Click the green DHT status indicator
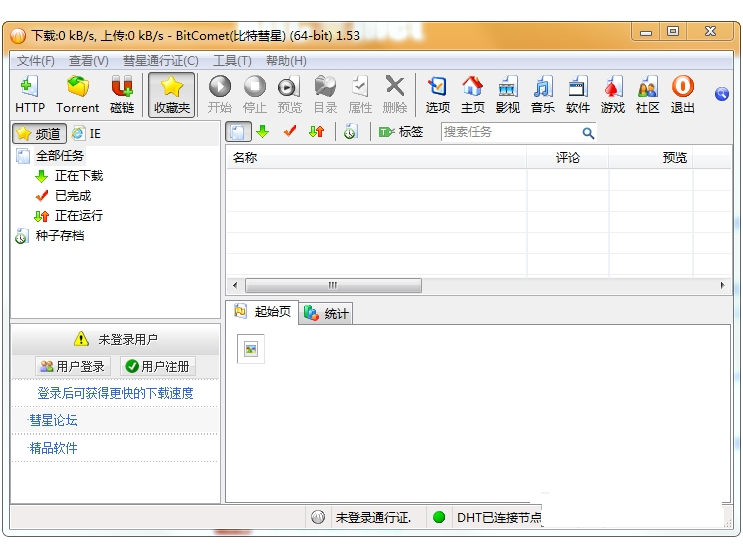 (x=439, y=517)
